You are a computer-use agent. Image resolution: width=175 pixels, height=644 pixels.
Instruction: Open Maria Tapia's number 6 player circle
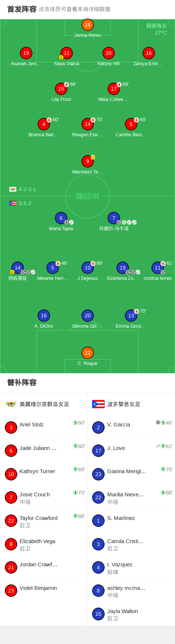coord(61,218)
